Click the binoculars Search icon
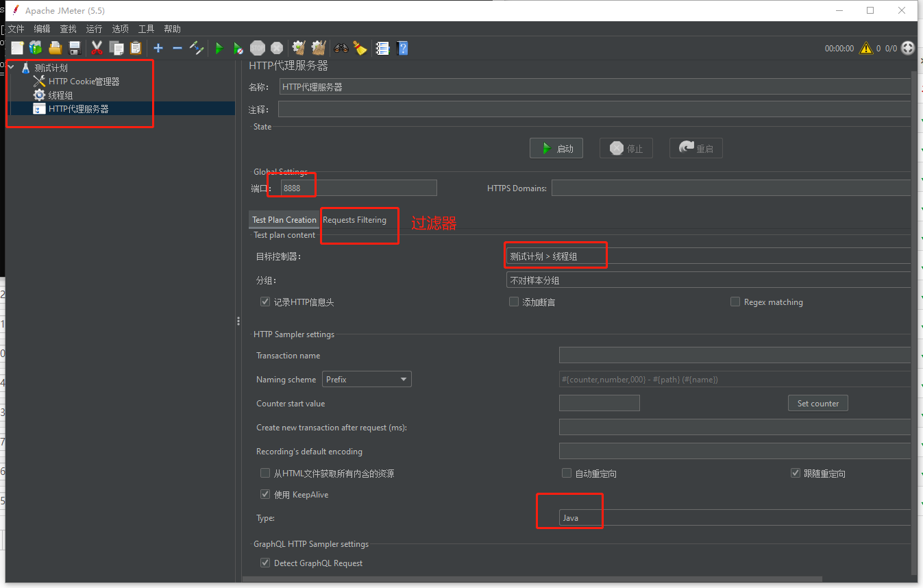Viewport: 923px width, 588px height. click(x=341, y=48)
